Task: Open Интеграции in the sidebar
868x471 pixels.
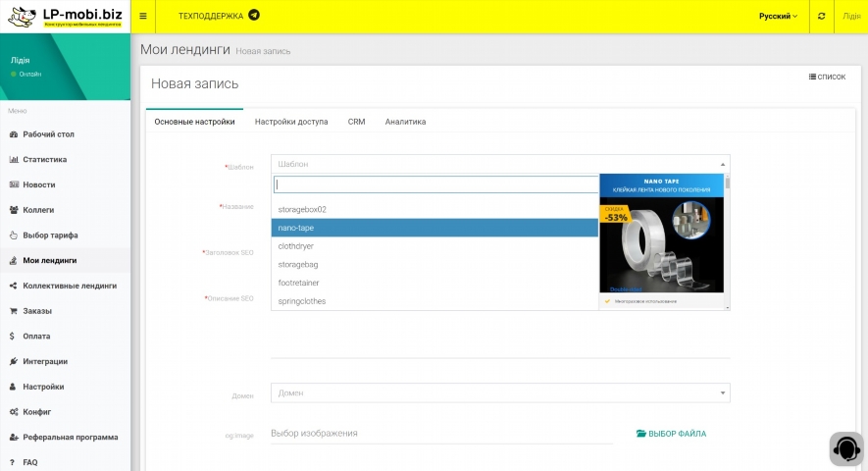Action: coord(45,361)
